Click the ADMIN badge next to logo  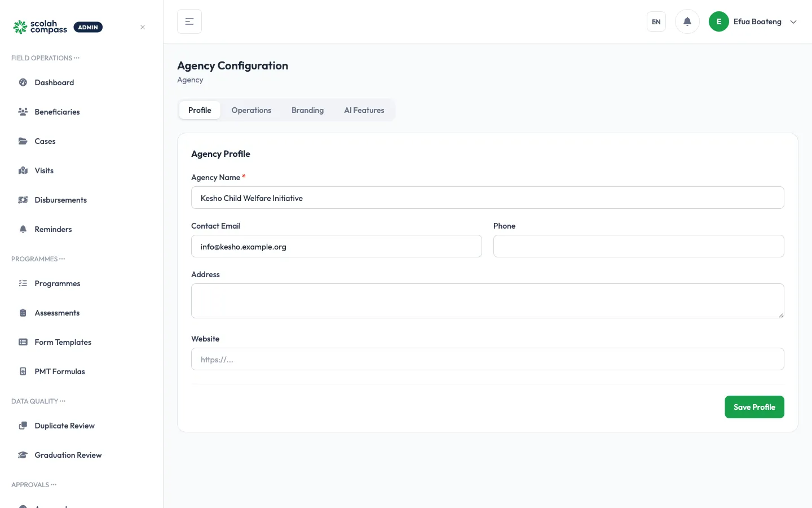(88, 27)
